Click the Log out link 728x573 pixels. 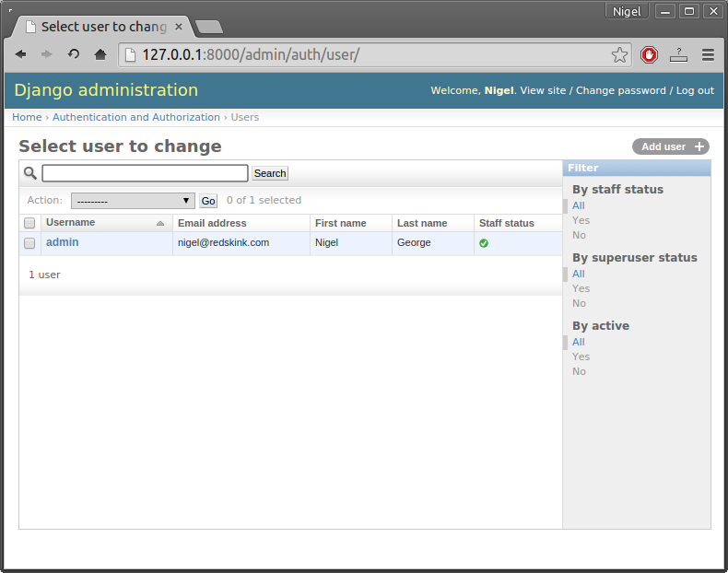(695, 90)
